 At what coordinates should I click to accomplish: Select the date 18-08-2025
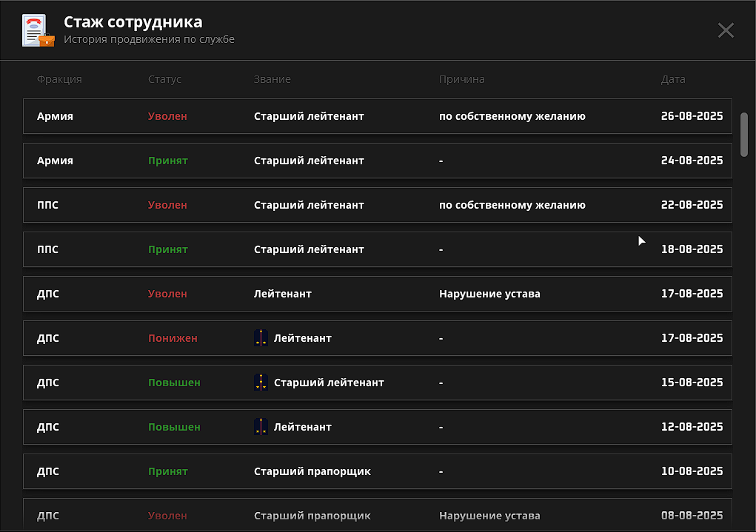692,249
